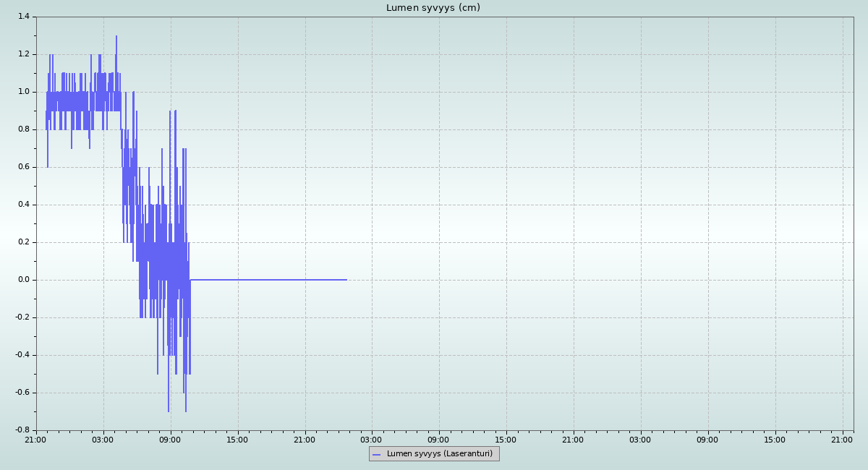Click the rightmost 21:00 x-axis label

pos(842,440)
